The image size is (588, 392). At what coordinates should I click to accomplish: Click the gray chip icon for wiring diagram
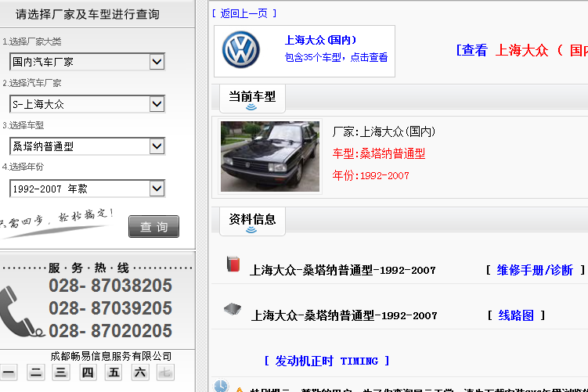tap(233, 309)
